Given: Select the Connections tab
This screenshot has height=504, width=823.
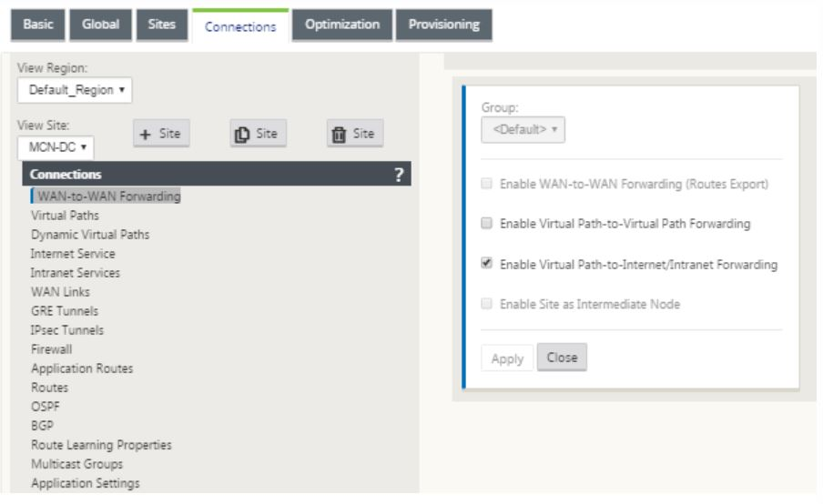Looking at the screenshot, I should [x=240, y=26].
